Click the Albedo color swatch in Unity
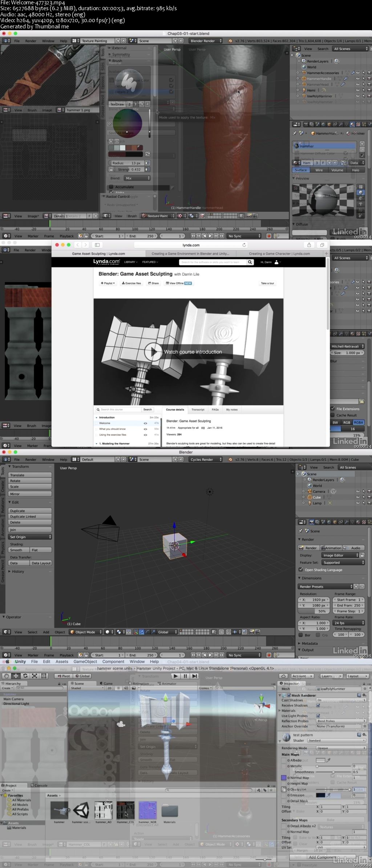The height and width of the screenshot is (868, 372). [320, 760]
